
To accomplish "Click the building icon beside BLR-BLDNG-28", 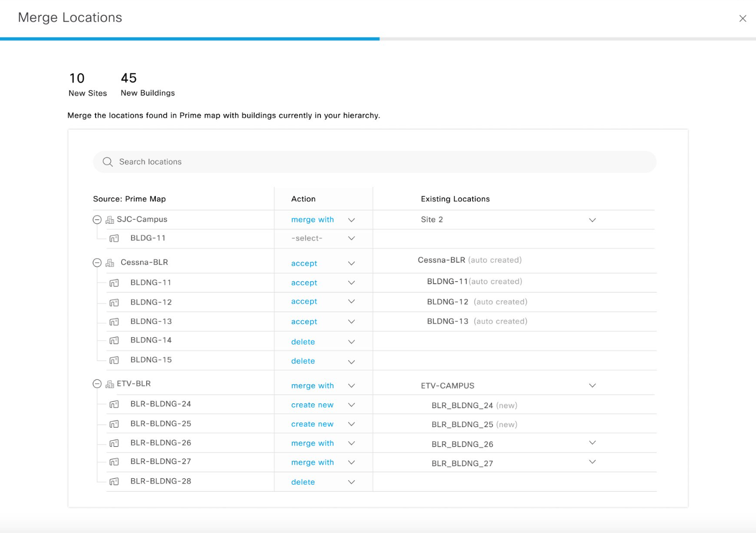I will point(114,481).
